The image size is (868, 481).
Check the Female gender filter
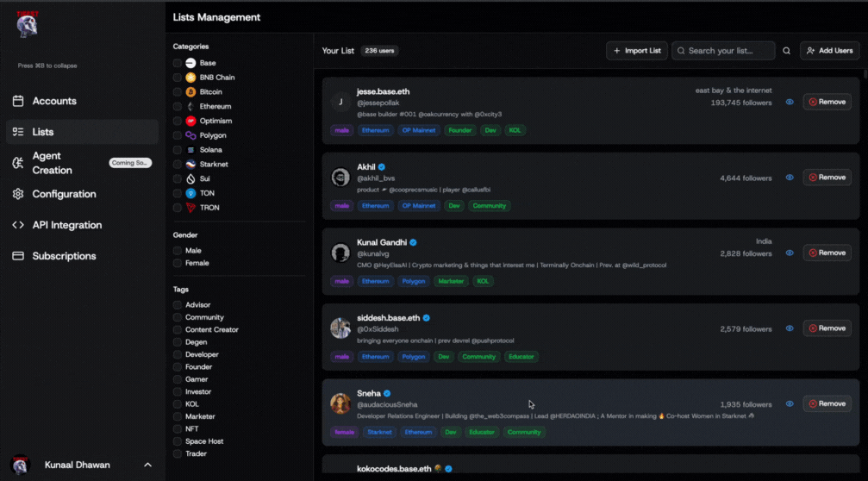coord(178,263)
